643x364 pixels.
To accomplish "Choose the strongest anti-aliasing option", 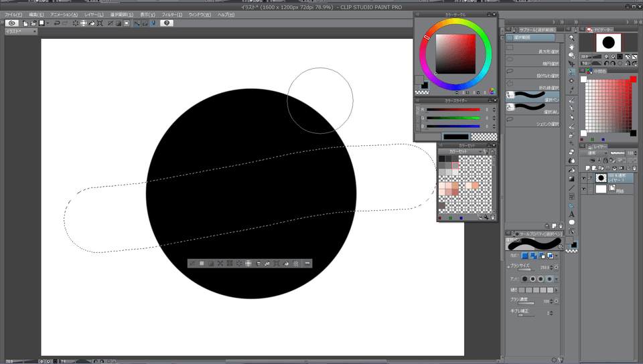I will coord(551,278).
